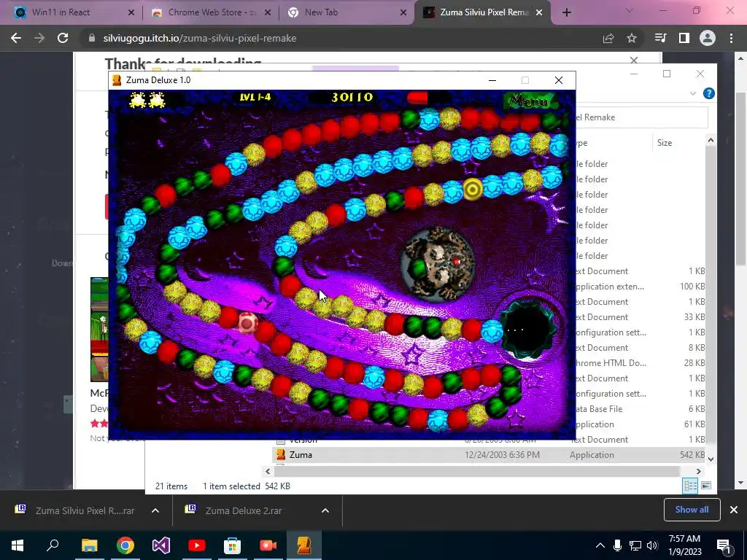Viewport: 747px width, 560px height.
Task: Open File Explorer from taskbar
Action: pyautogui.click(x=89, y=545)
